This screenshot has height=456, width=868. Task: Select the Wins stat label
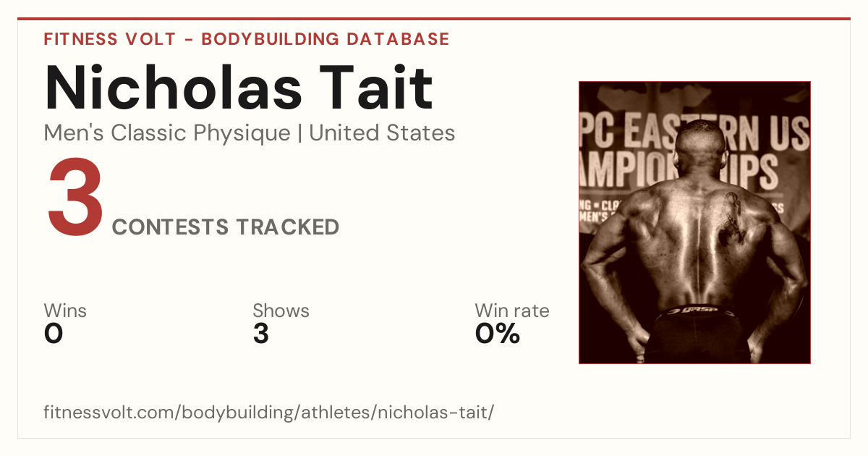tap(65, 311)
